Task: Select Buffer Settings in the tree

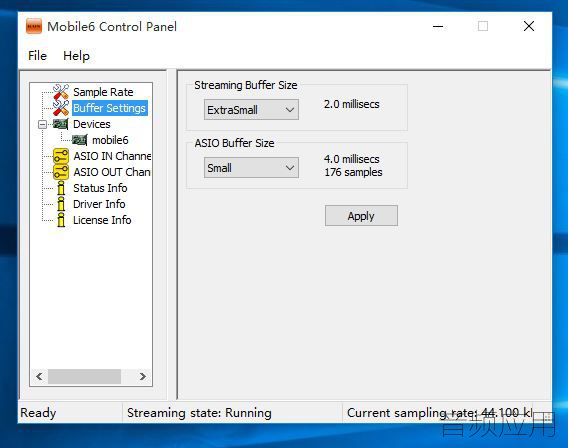Action: pyautogui.click(x=109, y=108)
